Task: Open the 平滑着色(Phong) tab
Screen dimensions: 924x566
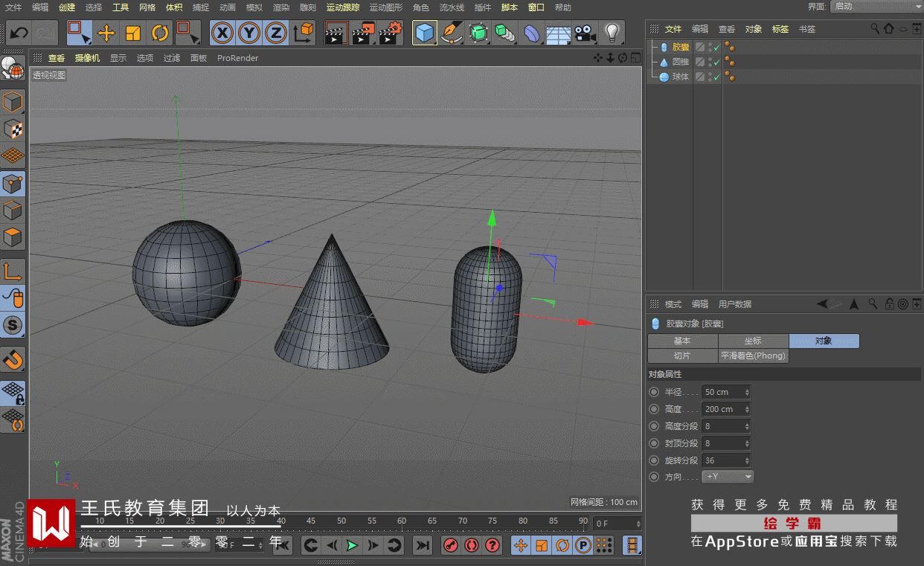Action: (752, 356)
